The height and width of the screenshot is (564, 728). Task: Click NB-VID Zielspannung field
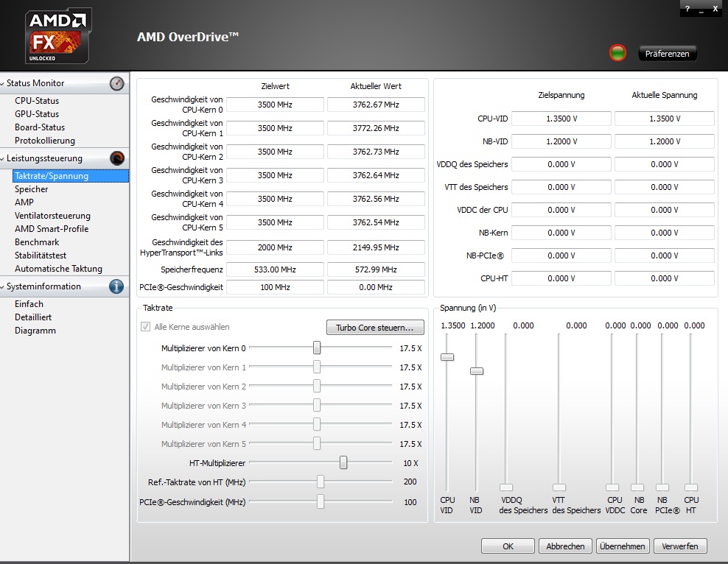(x=561, y=141)
